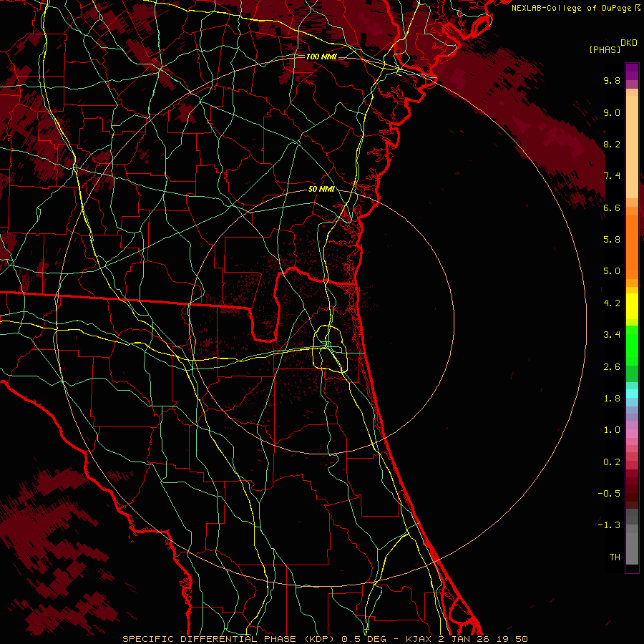Click the 0.5 DEG elevation text

point(364,639)
